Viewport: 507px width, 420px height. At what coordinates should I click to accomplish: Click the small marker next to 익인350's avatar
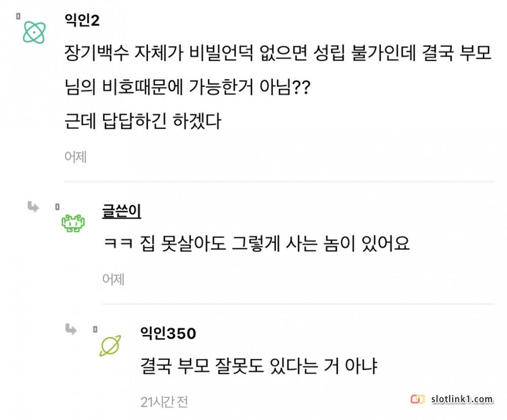[95, 329]
